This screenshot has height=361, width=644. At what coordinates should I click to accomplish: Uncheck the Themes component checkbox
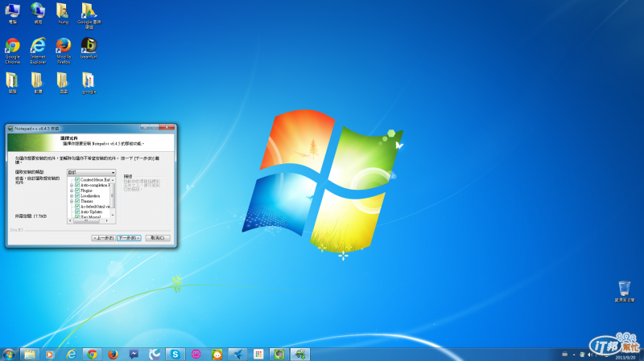coord(77,201)
